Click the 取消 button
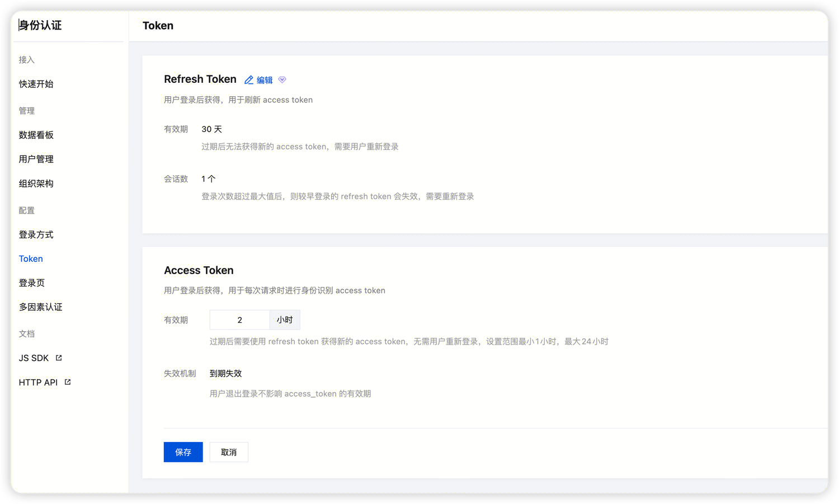The height and width of the screenshot is (504, 839). click(229, 452)
